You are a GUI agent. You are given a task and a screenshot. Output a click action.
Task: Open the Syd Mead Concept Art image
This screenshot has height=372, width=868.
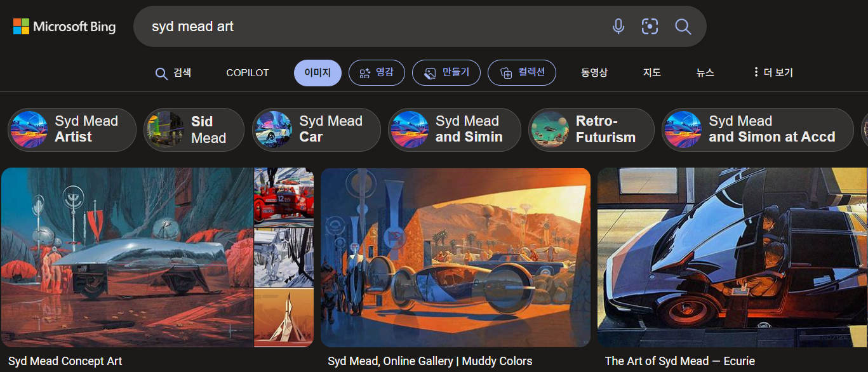click(x=127, y=257)
